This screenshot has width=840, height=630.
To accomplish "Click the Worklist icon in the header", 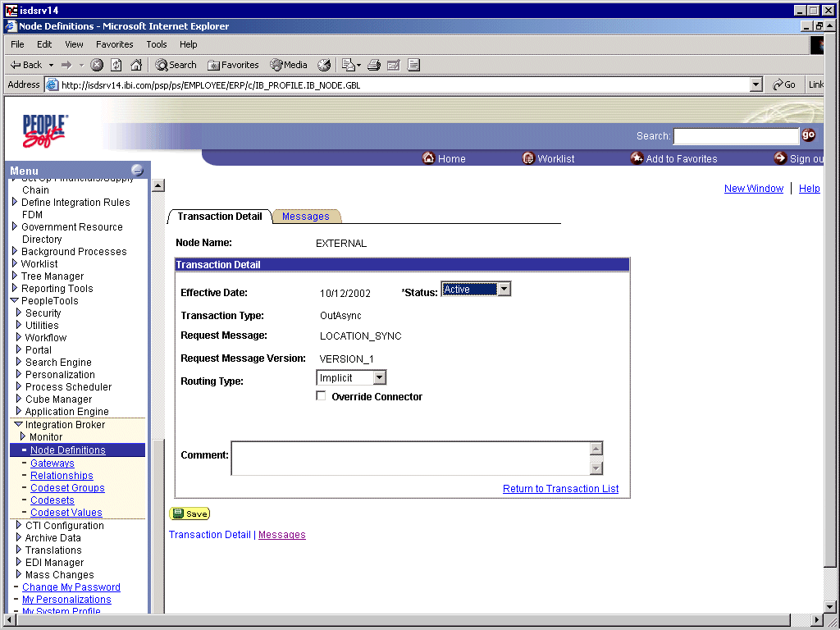I will coord(547,158).
